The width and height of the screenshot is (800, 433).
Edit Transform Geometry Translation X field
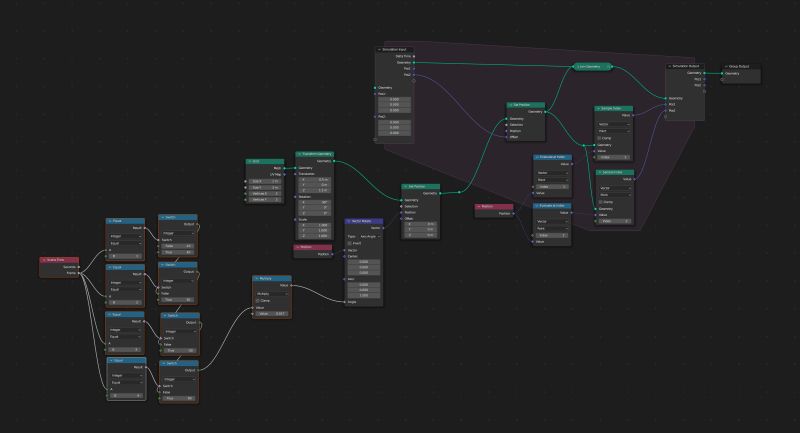[x=315, y=180]
